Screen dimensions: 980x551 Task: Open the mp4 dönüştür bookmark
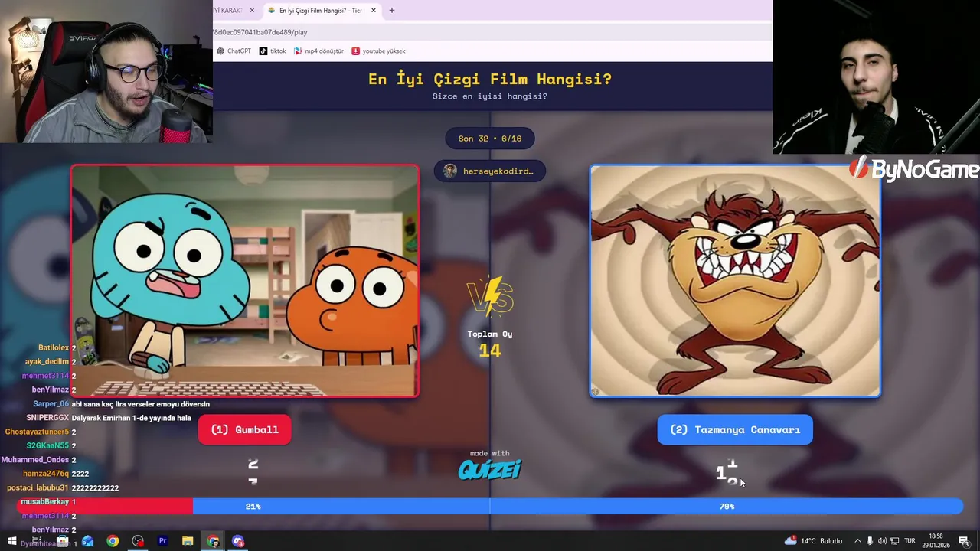318,51
